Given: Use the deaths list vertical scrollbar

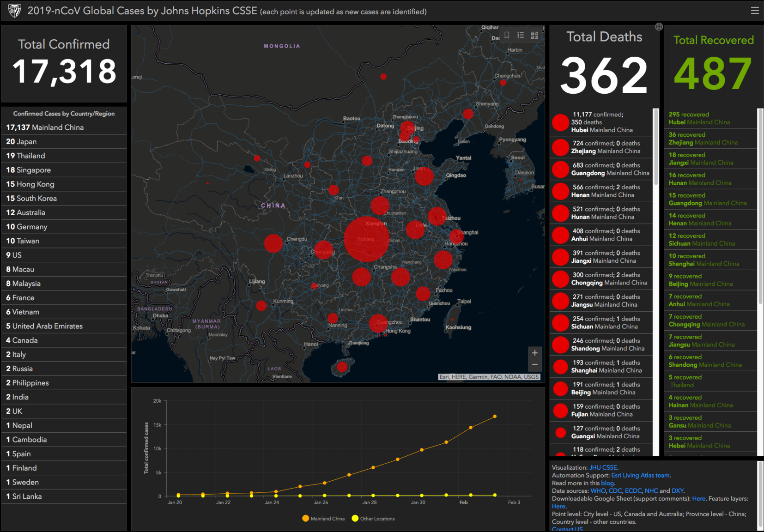Looking at the screenshot, I should coord(655,146).
